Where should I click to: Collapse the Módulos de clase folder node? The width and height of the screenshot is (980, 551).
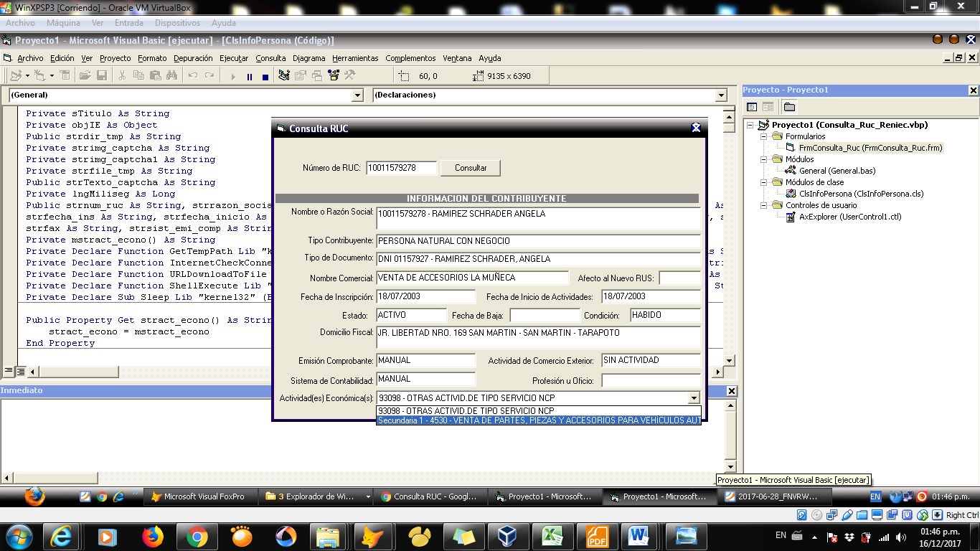pyautogui.click(x=764, y=182)
